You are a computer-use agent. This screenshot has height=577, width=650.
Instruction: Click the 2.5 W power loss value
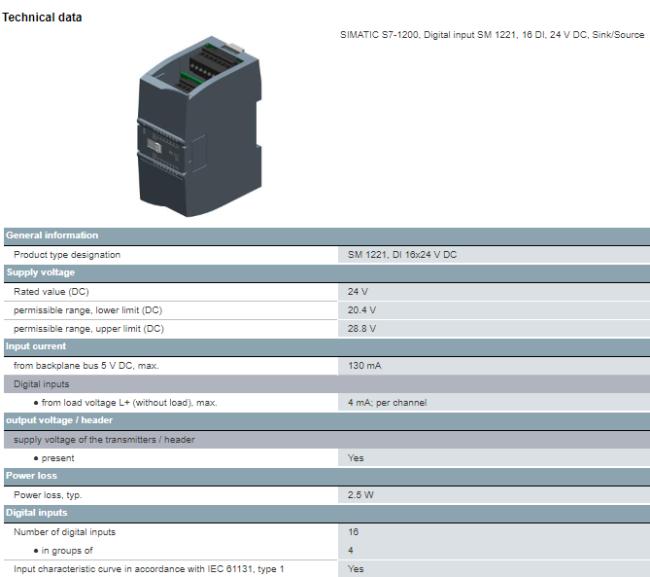(x=361, y=495)
